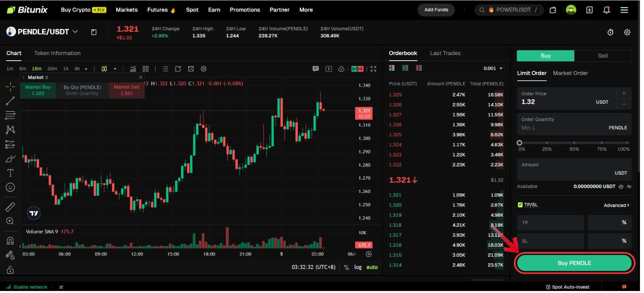644x293 pixels.
Task: Toggle lock all drawing tools
Action: (x=10, y=269)
